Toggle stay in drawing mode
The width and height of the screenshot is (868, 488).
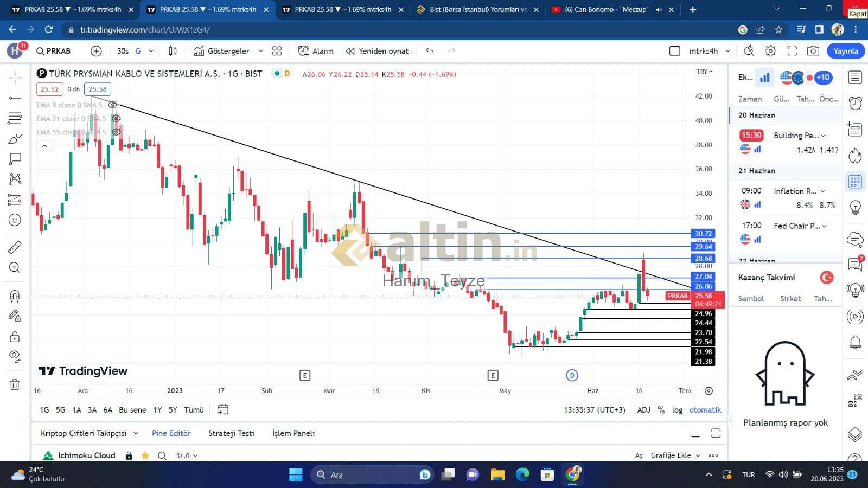pos(15,316)
